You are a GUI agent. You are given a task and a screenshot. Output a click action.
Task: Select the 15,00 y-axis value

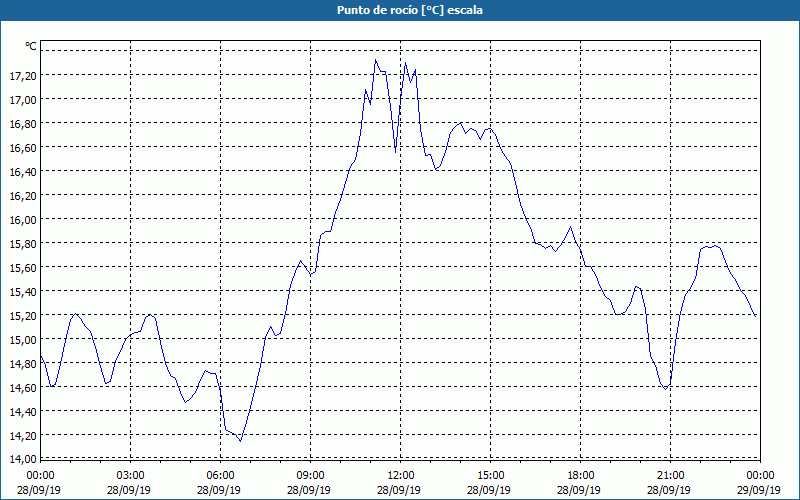point(23,339)
